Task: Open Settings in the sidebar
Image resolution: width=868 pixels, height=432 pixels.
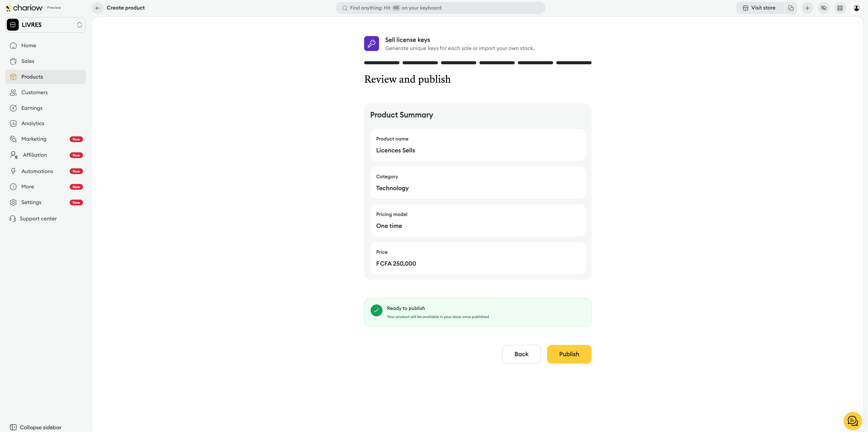Action: (31, 202)
